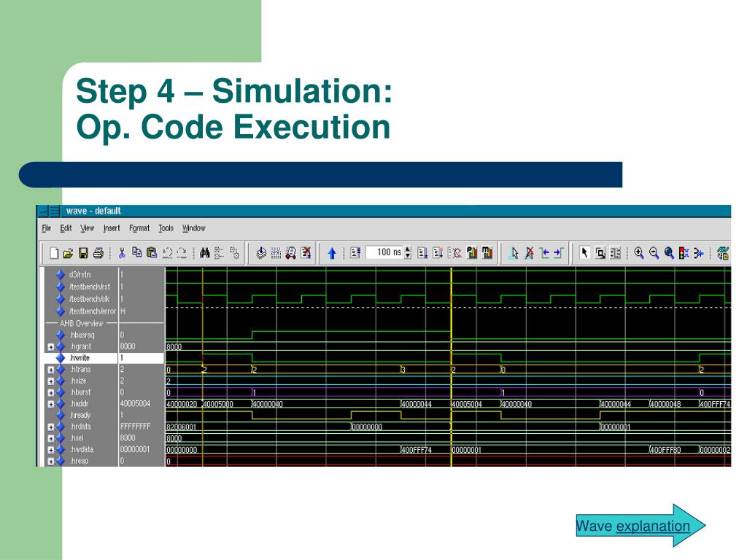Click the Find next transition icon
747x560 pixels.
(x=559, y=253)
